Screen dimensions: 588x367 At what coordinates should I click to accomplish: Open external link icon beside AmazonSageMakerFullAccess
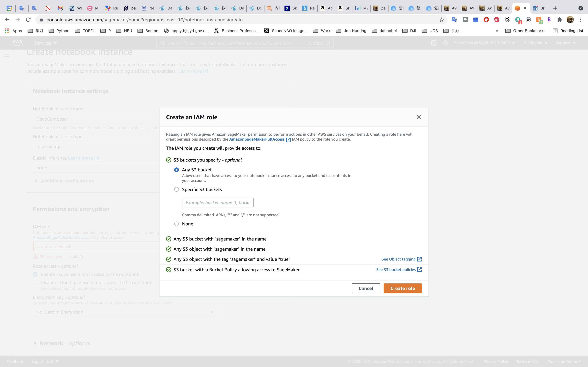click(x=288, y=140)
